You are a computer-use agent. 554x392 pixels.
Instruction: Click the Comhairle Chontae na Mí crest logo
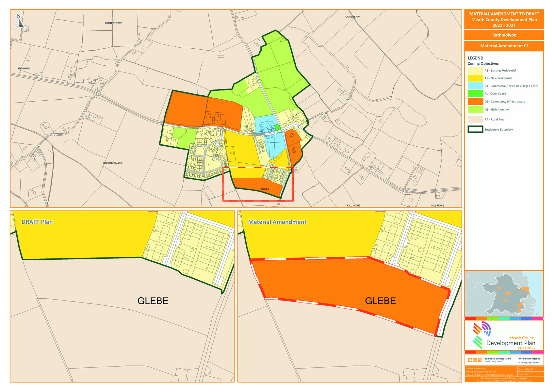tap(475, 360)
